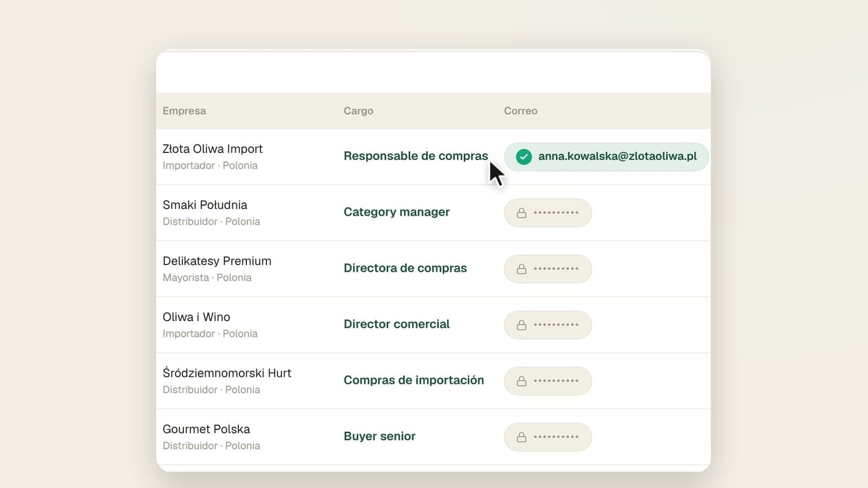
Task: Unlock hidden email for Category manager
Action: (x=548, y=213)
